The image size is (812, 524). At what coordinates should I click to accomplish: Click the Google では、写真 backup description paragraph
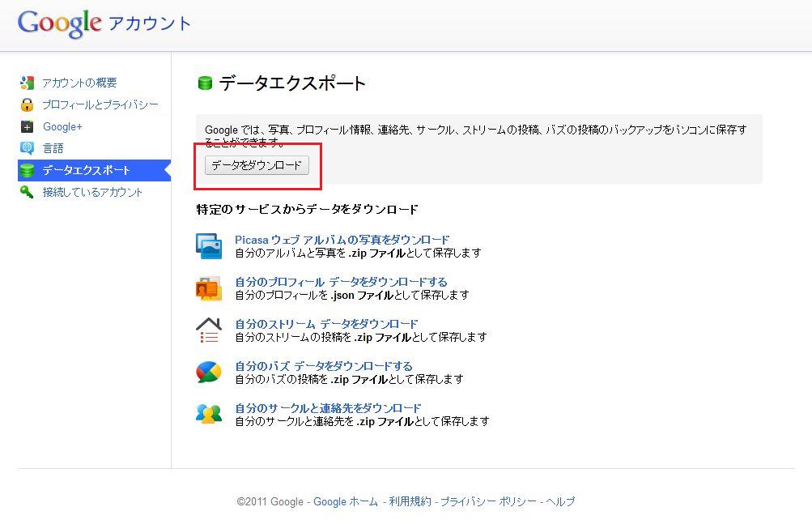475,135
